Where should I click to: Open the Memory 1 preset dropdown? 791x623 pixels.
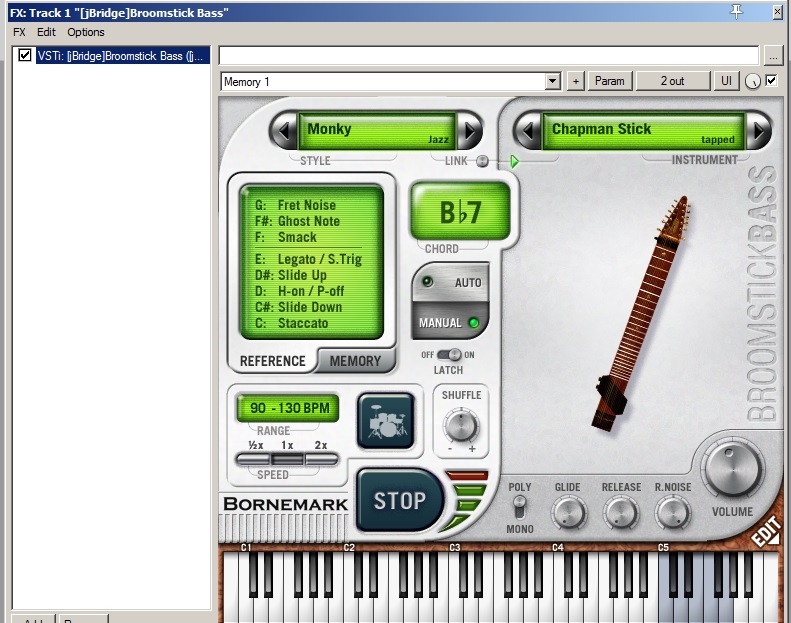[x=552, y=81]
